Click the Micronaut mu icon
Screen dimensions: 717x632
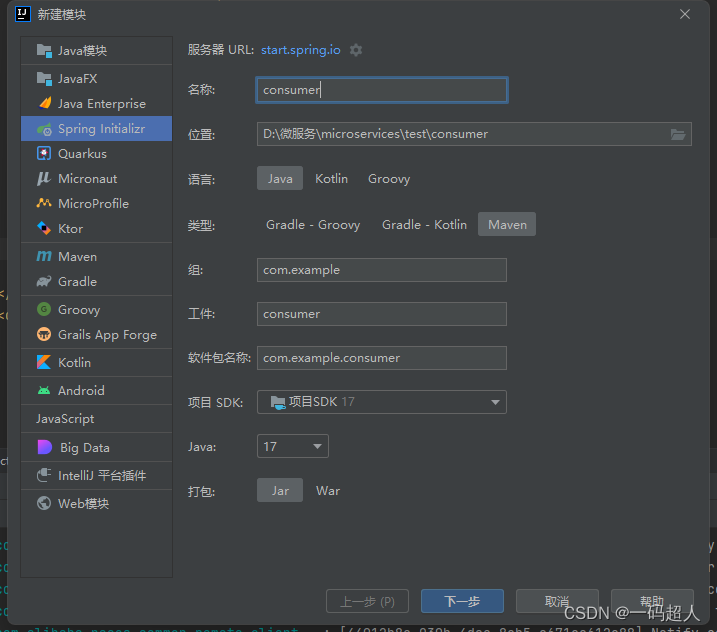tap(44, 178)
